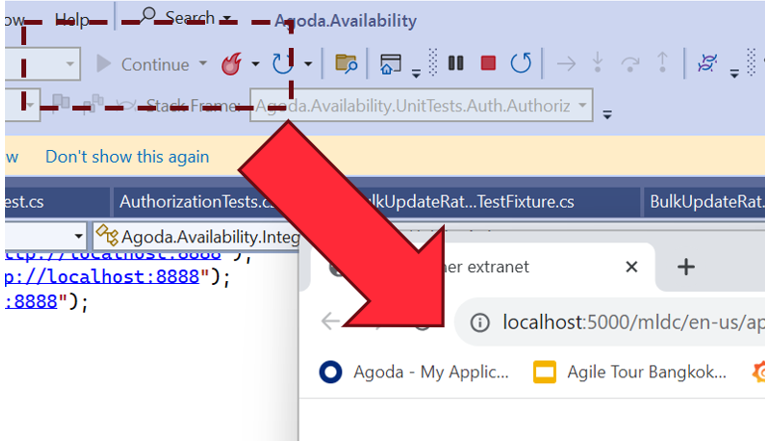Expand the Hot Reload options arrow
Viewport: 765px width, 445px height.
tap(255, 64)
